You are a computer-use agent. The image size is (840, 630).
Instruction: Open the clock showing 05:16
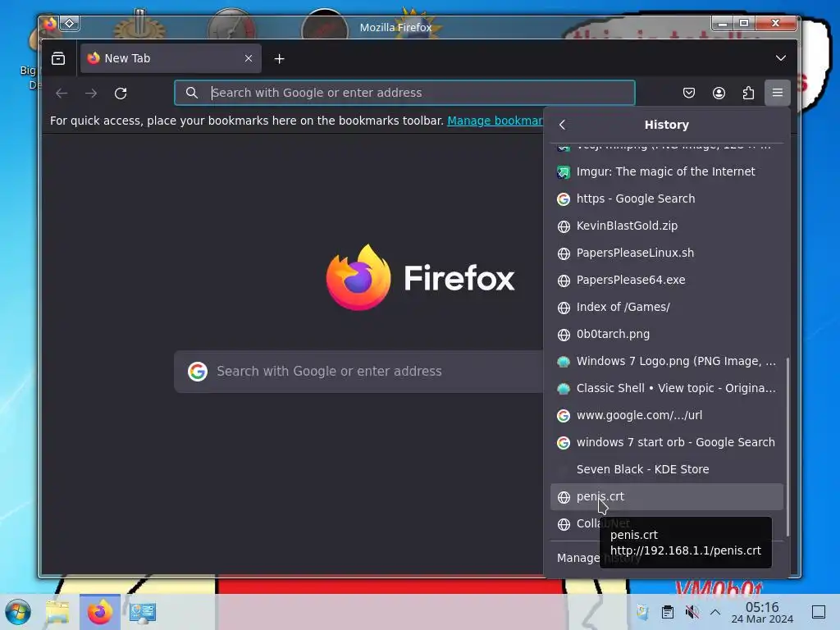point(762,612)
